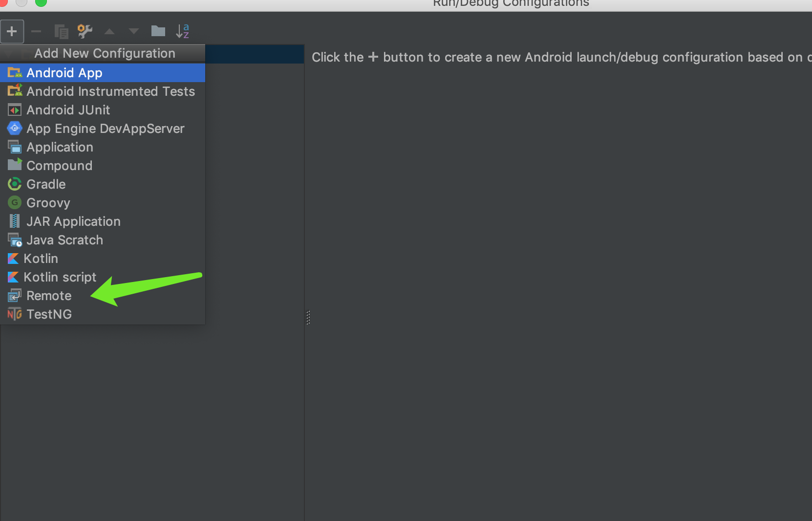This screenshot has width=812, height=521.
Task: Click the Create New Folder toolbar icon
Action: coord(158,31)
